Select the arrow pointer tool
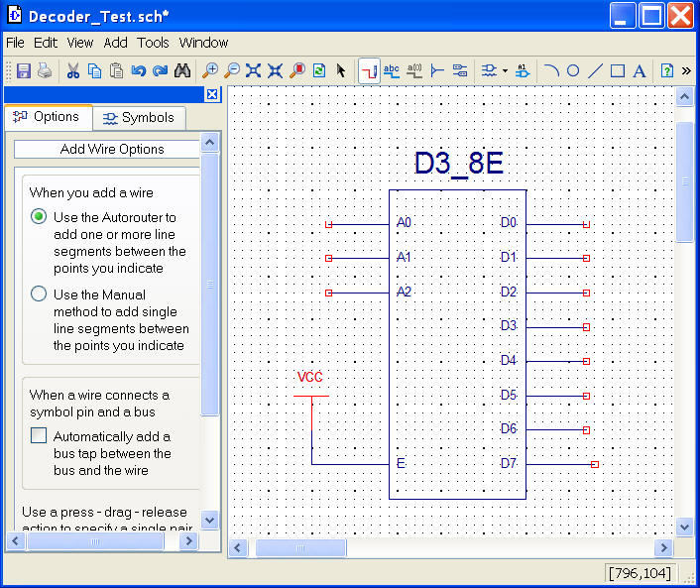The image size is (700, 588). point(341,70)
